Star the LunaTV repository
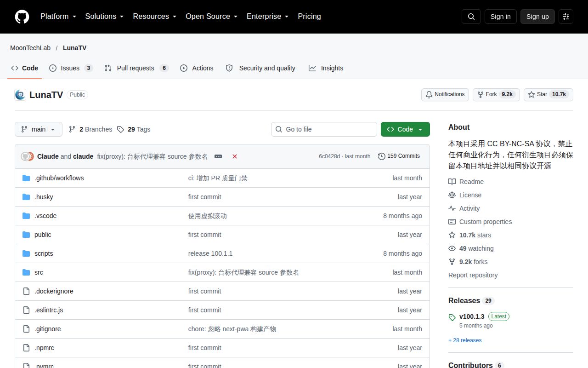Viewport: 588px width, 368px height. tap(548, 94)
